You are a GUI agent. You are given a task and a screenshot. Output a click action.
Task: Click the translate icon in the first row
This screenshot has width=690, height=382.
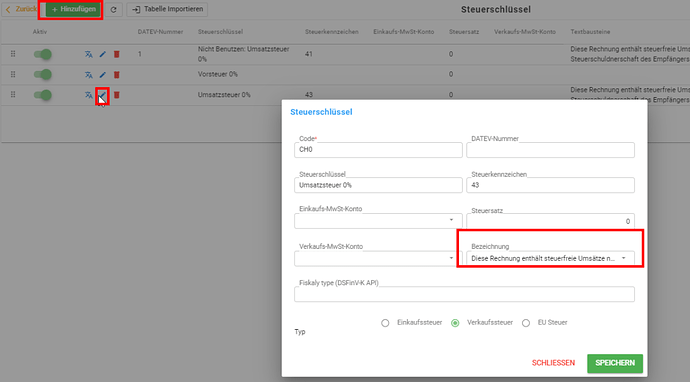(x=89, y=54)
